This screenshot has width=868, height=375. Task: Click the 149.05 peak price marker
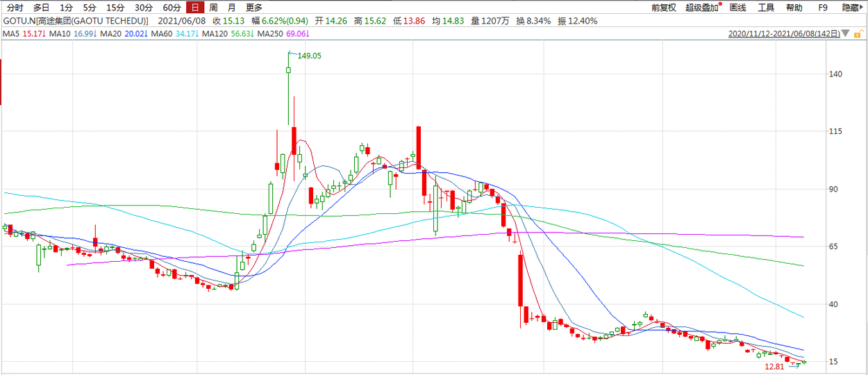(x=309, y=56)
